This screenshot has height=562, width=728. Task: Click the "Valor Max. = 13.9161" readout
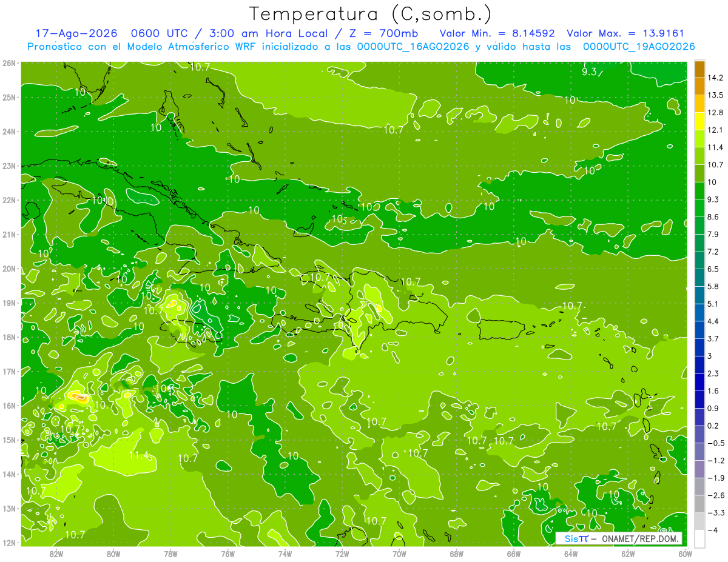625,33
